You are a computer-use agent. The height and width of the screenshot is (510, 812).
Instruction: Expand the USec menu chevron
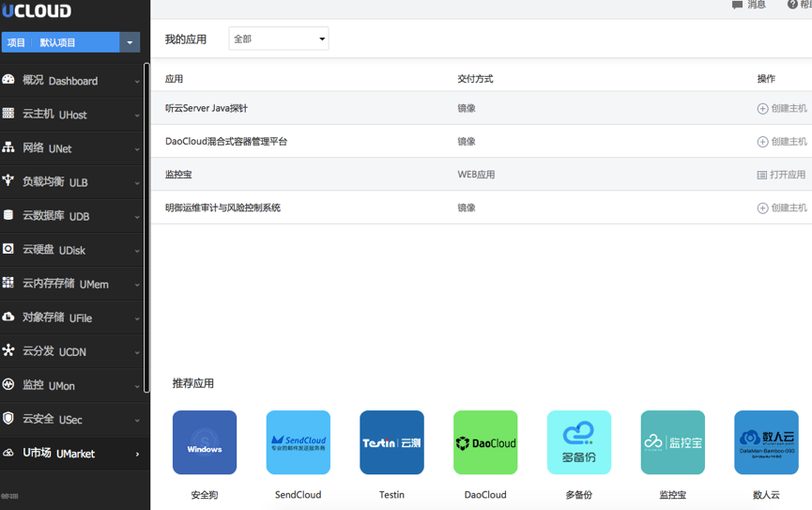pos(137,421)
